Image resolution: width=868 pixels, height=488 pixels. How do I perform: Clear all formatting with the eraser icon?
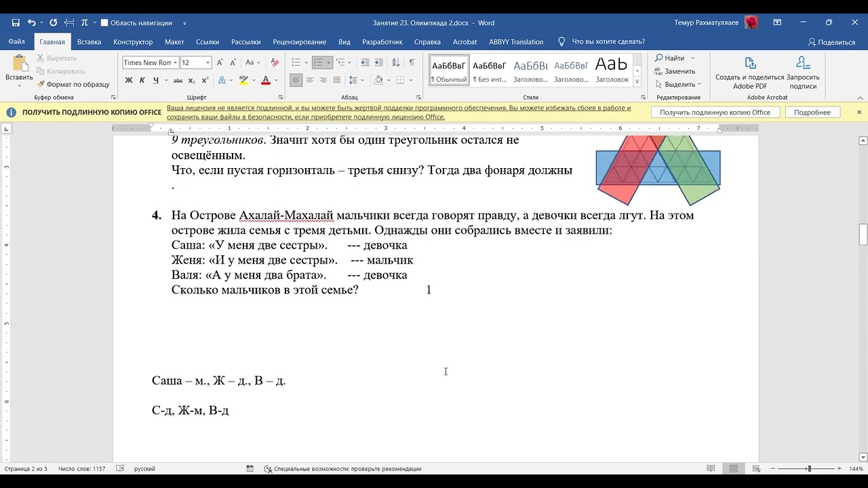point(275,62)
